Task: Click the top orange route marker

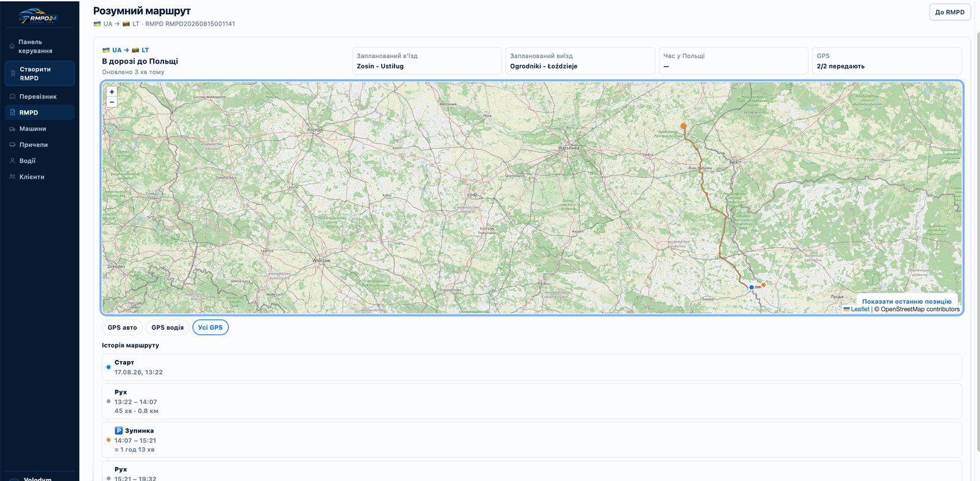Action: 684,126
